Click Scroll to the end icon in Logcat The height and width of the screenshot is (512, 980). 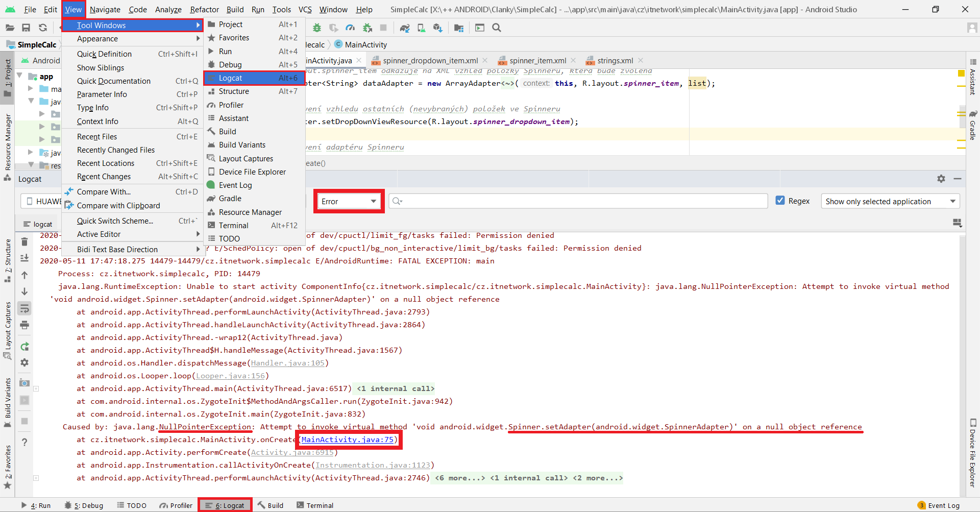point(24,258)
